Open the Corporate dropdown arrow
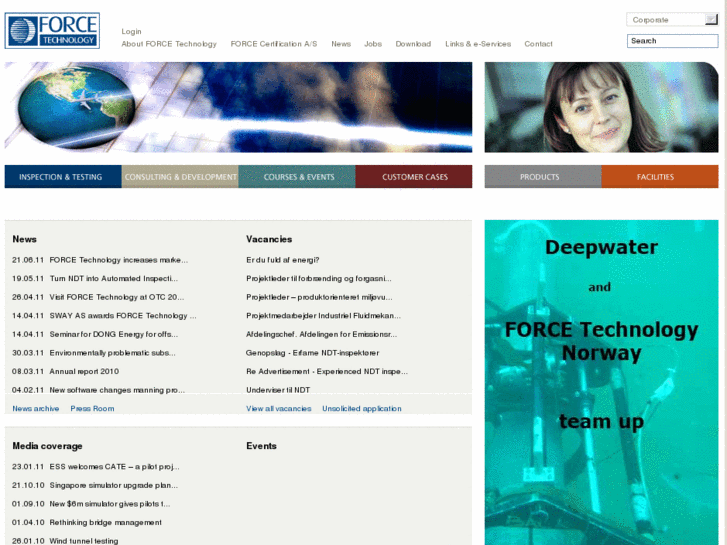The image size is (727, 545). pos(711,19)
